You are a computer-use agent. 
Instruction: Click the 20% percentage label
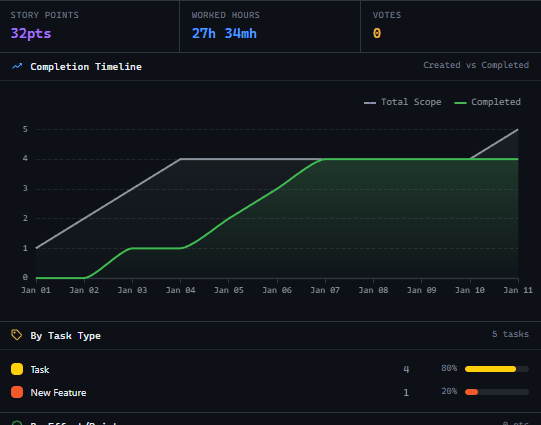click(449, 391)
